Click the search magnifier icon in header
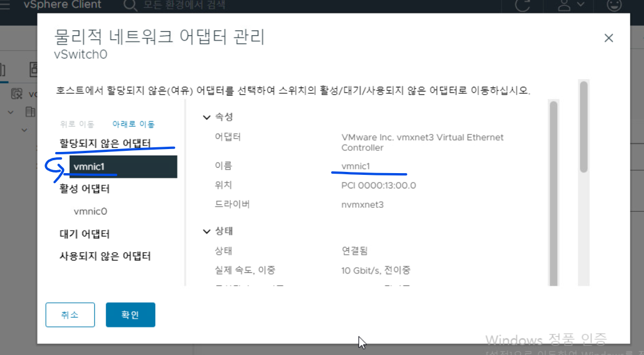 [x=130, y=5]
